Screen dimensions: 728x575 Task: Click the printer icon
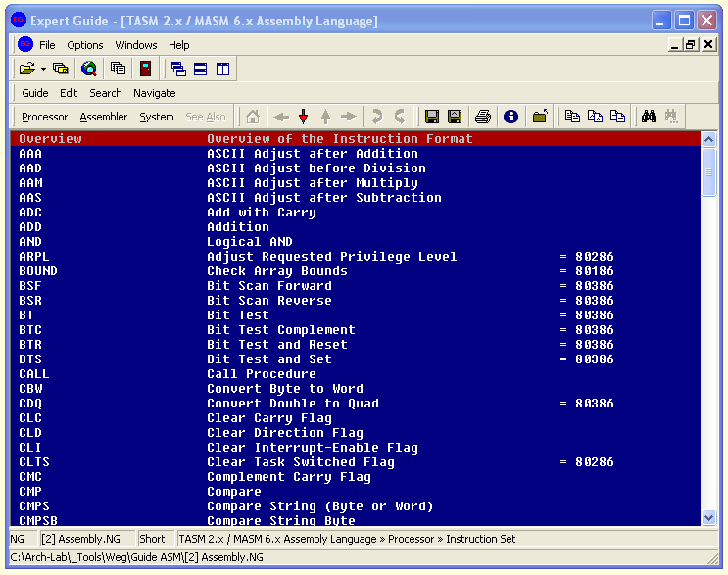click(x=483, y=117)
